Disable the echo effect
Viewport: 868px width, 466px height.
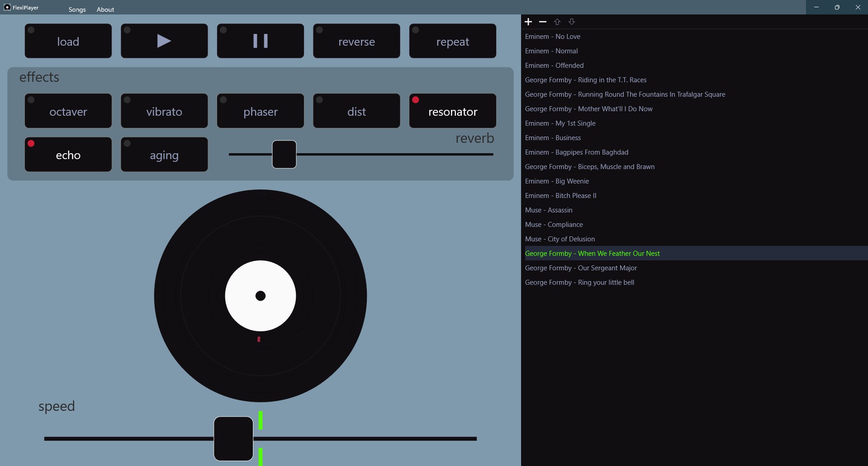pyautogui.click(x=68, y=154)
